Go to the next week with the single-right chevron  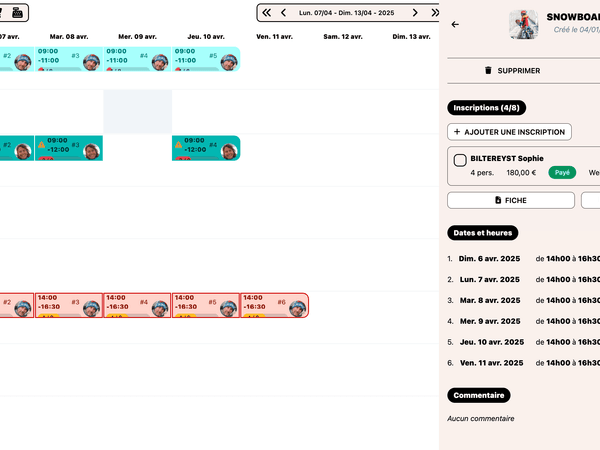[417, 13]
